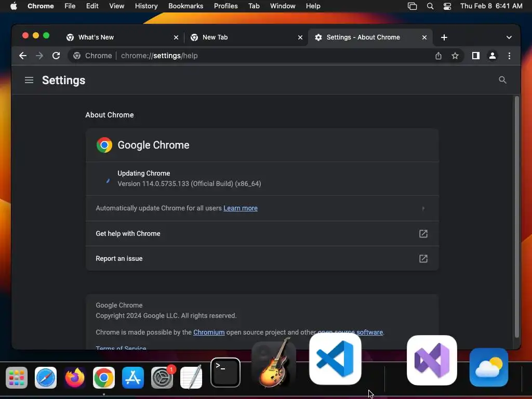Launch Safari from the Dock

click(46, 378)
